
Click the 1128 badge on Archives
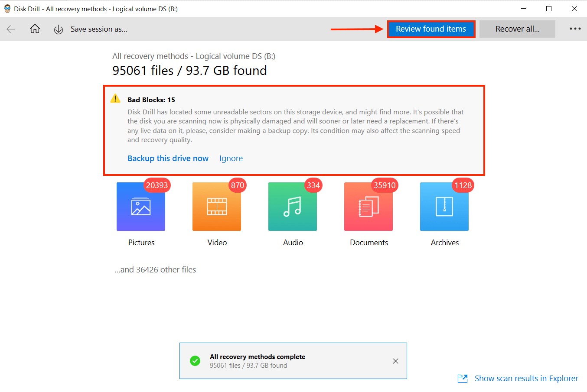click(x=463, y=185)
